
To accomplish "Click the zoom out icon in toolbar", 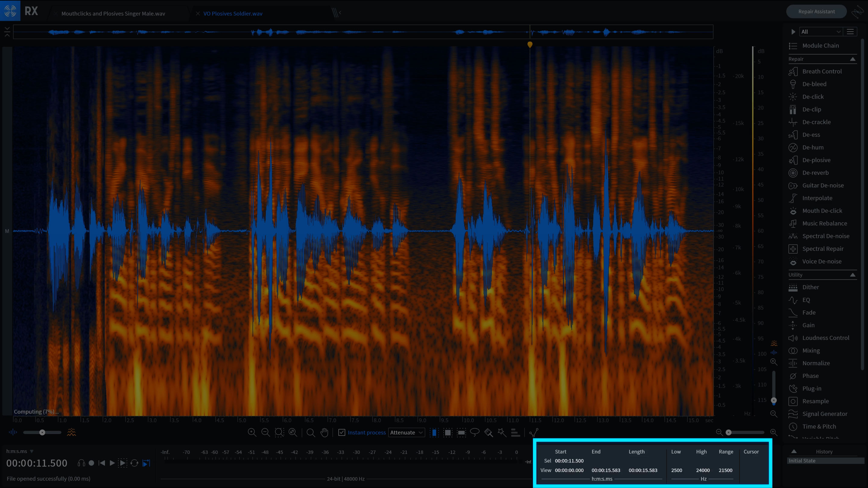I will point(265,433).
